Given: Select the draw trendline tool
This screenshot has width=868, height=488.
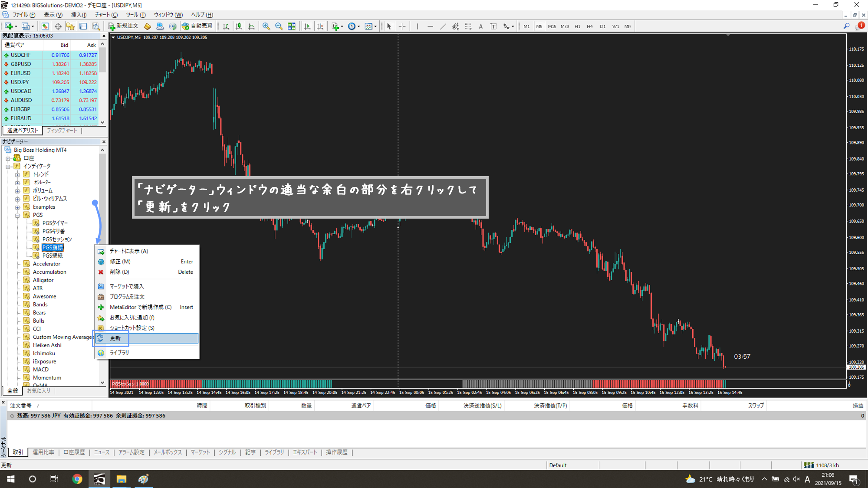Looking at the screenshot, I should (443, 26).
